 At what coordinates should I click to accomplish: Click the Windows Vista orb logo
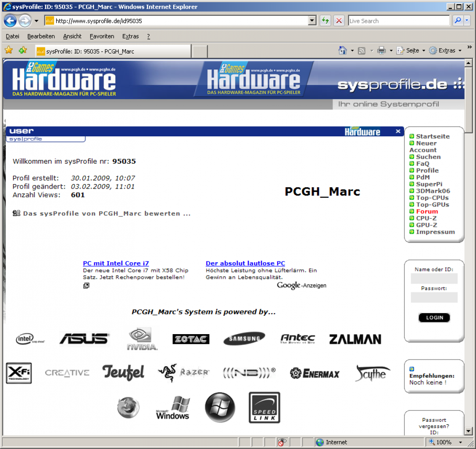(x=220, y=407)
